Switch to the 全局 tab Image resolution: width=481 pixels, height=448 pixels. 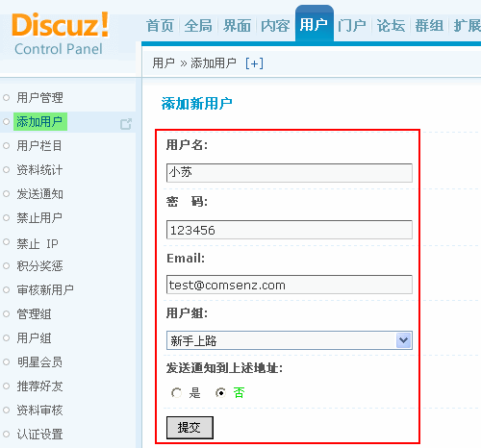pos(198,26)
